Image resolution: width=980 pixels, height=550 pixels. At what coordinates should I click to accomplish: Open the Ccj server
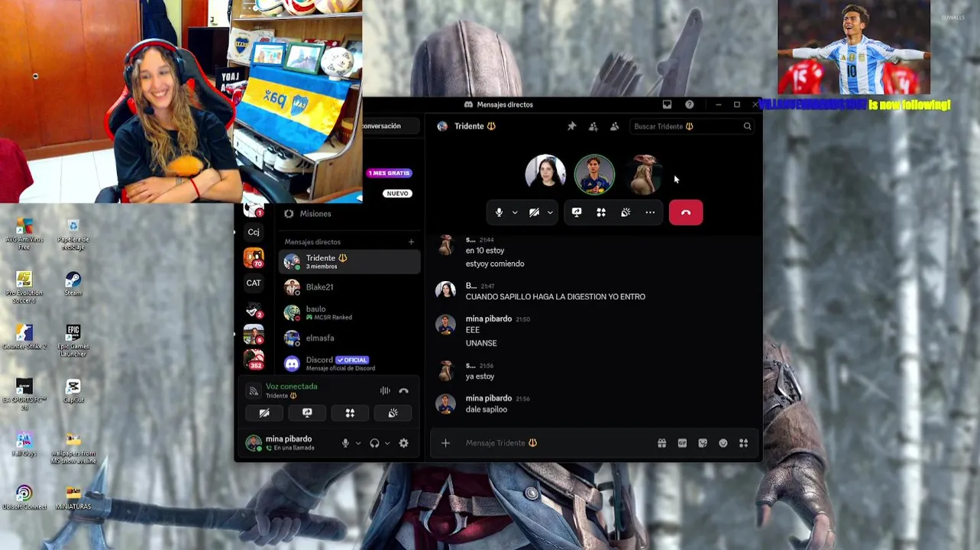click(x=254, y=232)
